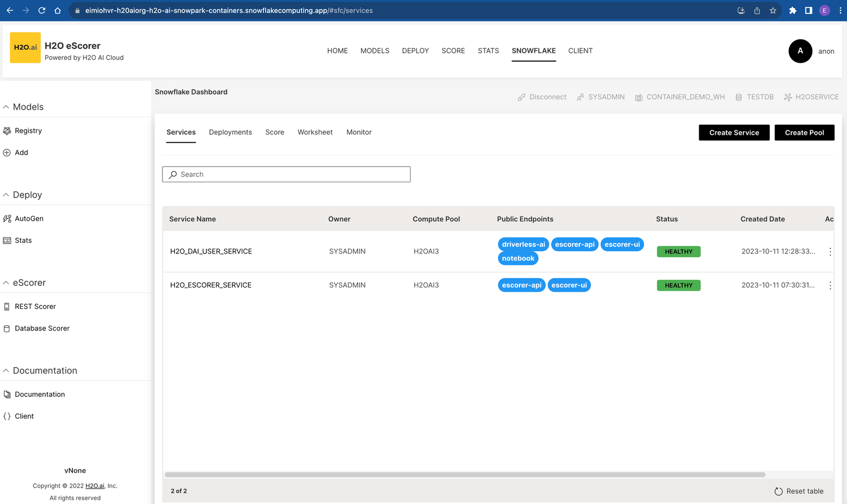Viewport: 847px width, 504px height.
Task: Click the Database Scorer icon
Action: click(7, 328)
